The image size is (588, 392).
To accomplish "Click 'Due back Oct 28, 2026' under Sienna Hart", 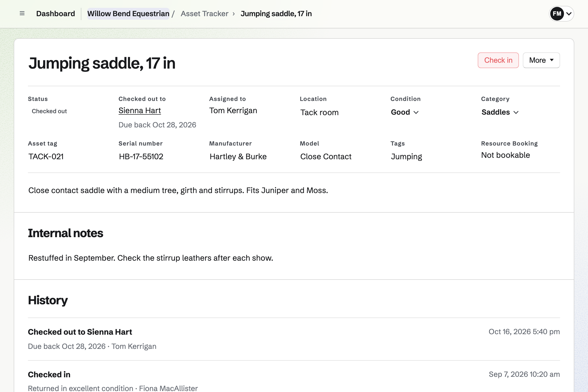I will click(157, 125).
